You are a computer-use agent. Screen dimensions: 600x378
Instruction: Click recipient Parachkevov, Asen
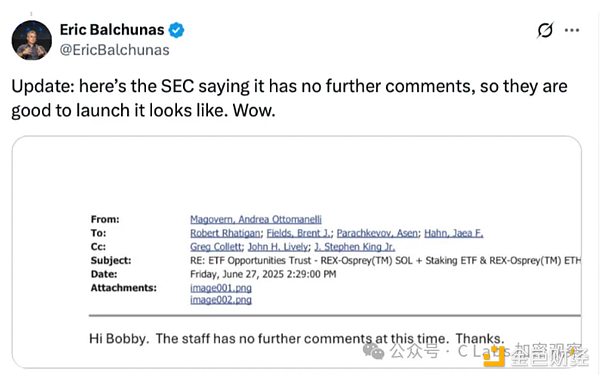tap(377, 233)
